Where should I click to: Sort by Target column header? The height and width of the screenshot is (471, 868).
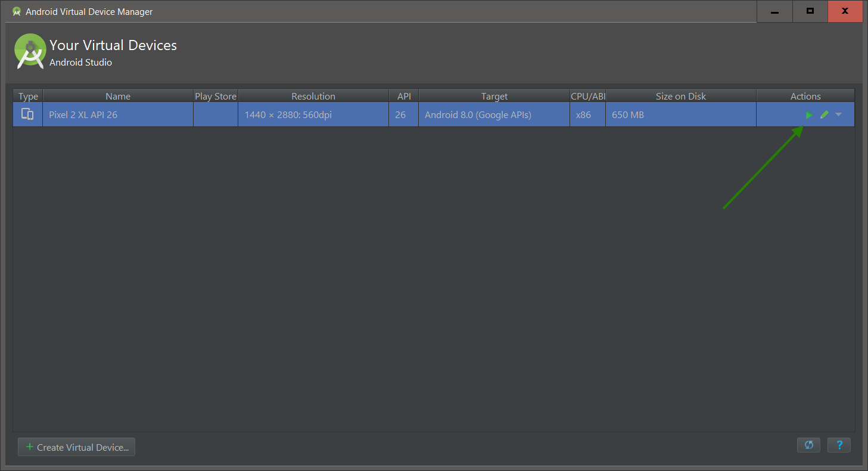pyautogui.click(x=494, y=96)
